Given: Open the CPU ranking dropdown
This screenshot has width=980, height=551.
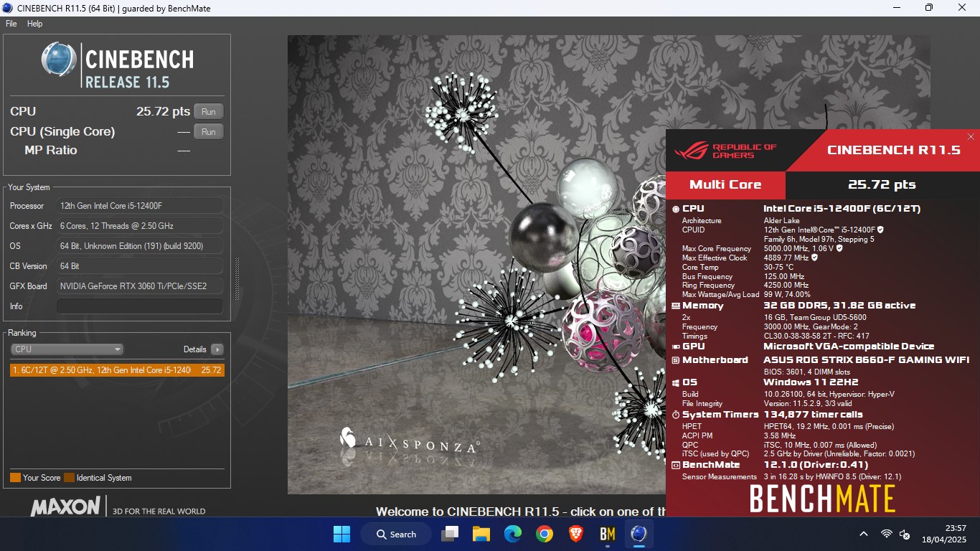Looking at the screenshot, I should pyautogui.click(x=67, y=349).
